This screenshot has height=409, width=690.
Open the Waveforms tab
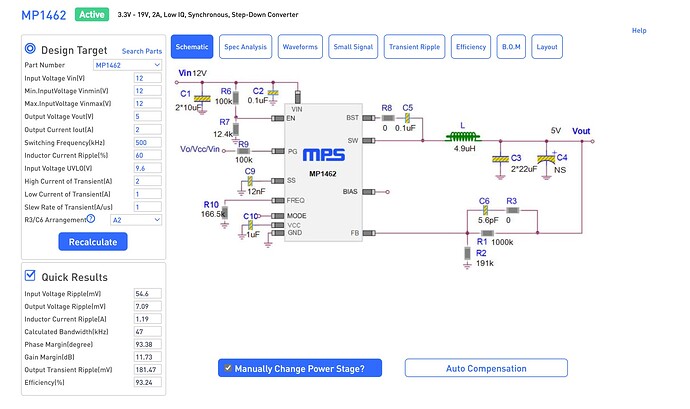pyautogui.click(x=300, y=47)
